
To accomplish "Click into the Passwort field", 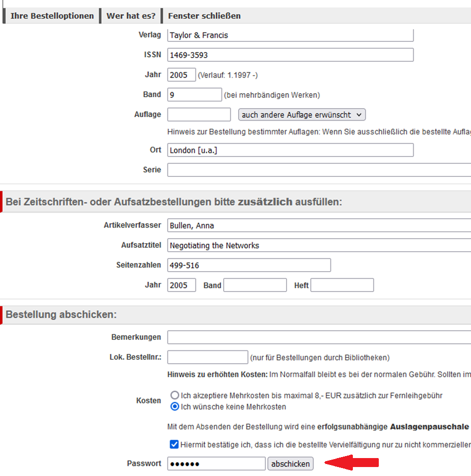I will click(216, 464).
